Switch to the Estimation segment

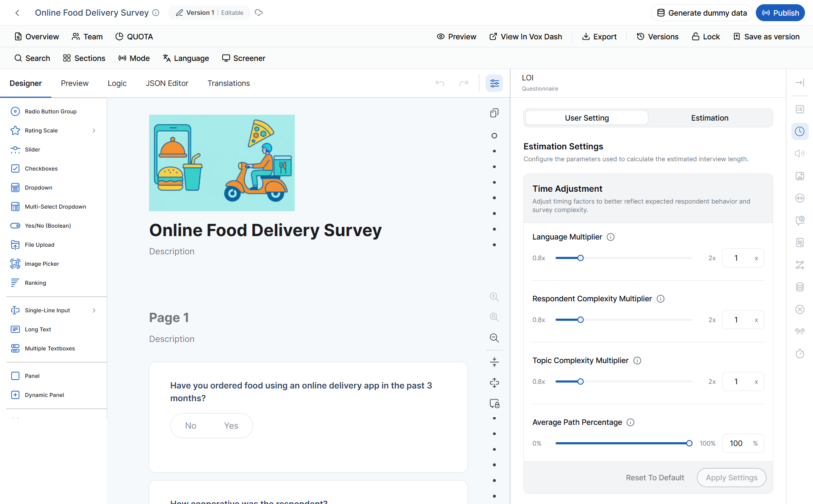point(710,118)
